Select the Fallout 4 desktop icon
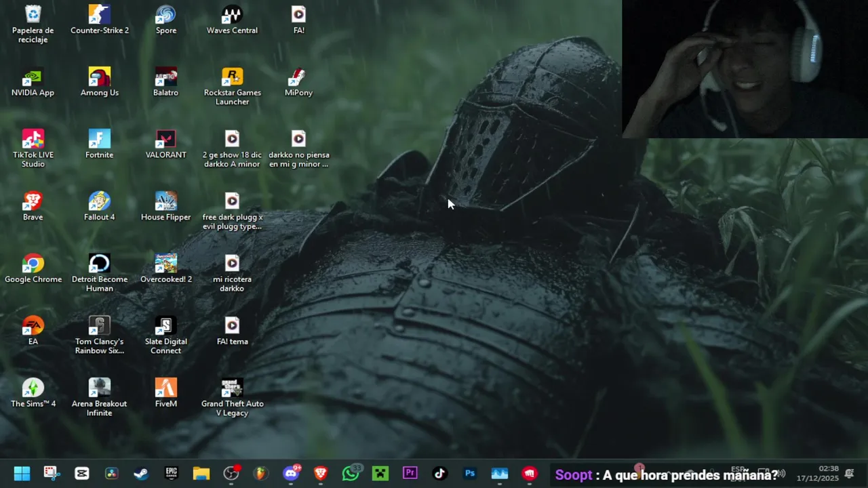 pos(99,206)
